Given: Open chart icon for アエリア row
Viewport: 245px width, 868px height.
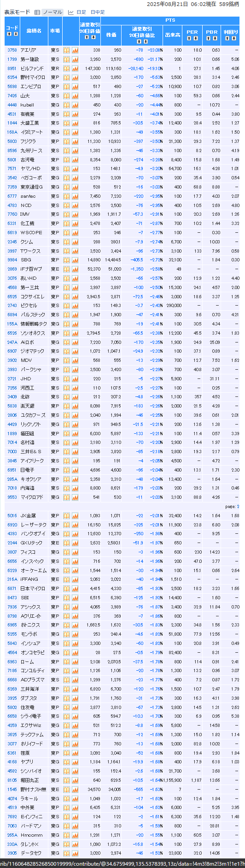Looking at the screenshot, I should point(75,50).
